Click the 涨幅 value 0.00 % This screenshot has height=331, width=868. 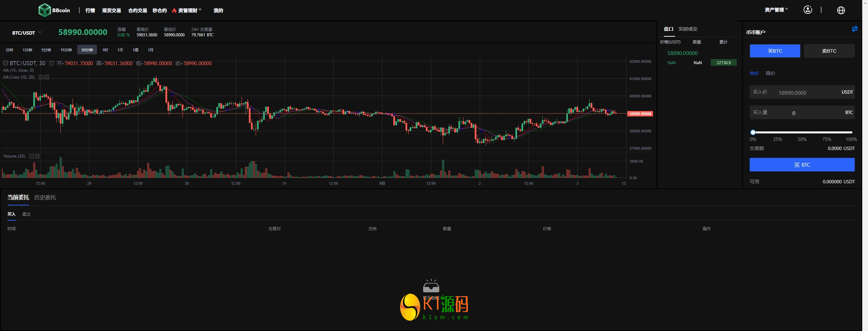click(x=123, y=35)
